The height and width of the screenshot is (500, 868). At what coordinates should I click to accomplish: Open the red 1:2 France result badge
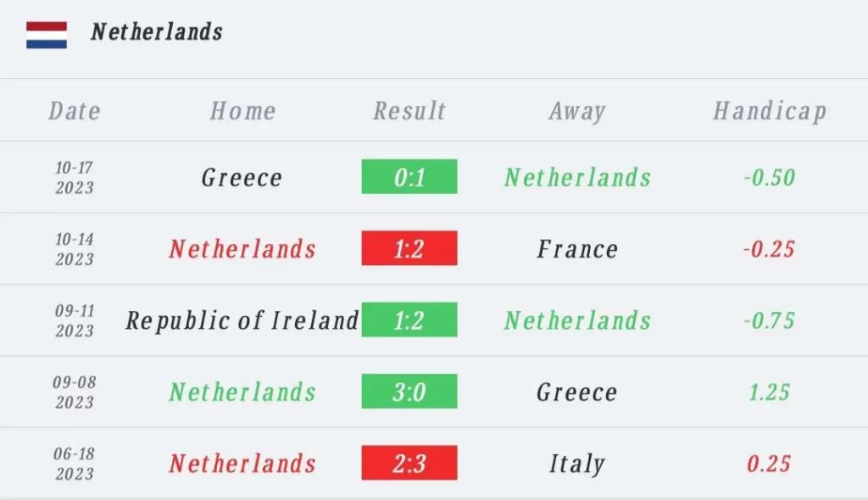[409, 248]
